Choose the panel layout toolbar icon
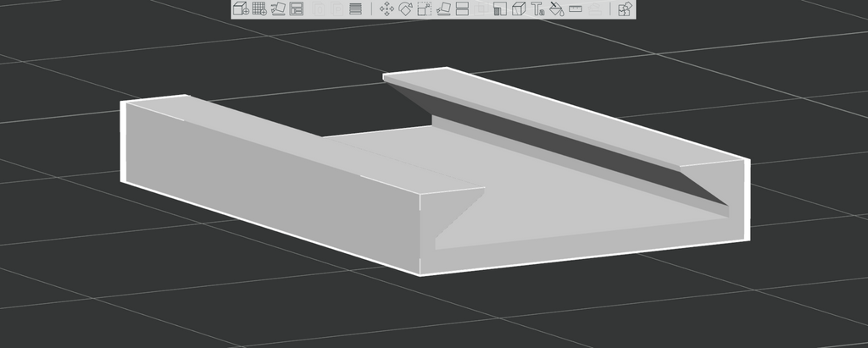 (297, 8)
